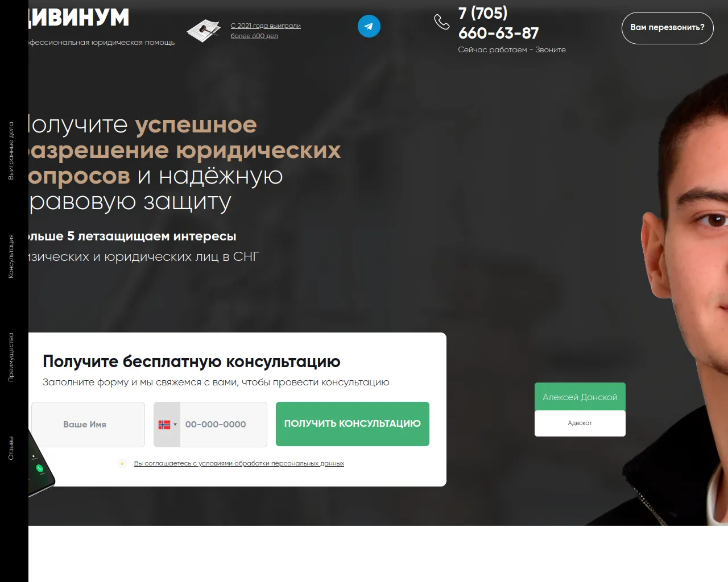Tick the personal data consent checkbox
Image resolution: width=728 pixels, height=582 pixels.
click(x=122, y=463)
